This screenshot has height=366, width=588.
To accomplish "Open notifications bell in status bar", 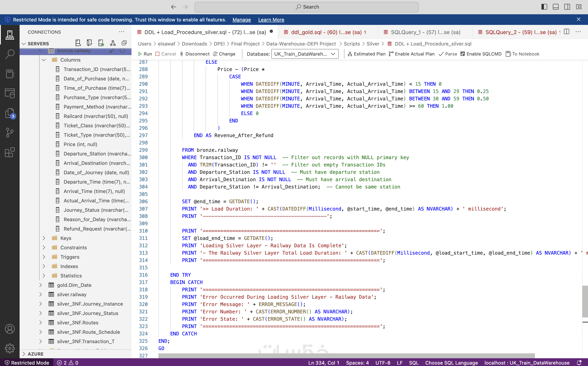I will (579, 363).
